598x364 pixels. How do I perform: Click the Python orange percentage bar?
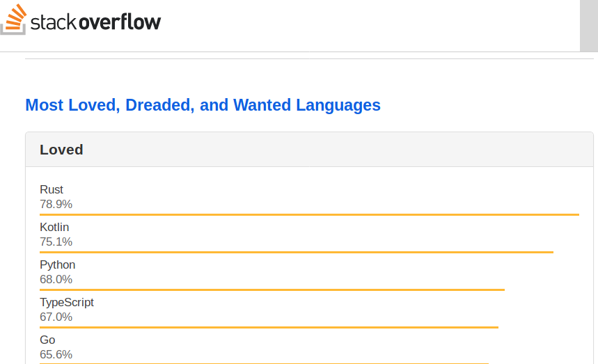272,290
